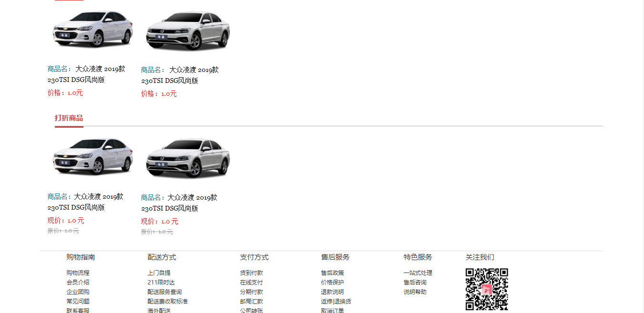Open the 邮局汇款 link
Screen dimensions: 644x313
coord(251,302)
